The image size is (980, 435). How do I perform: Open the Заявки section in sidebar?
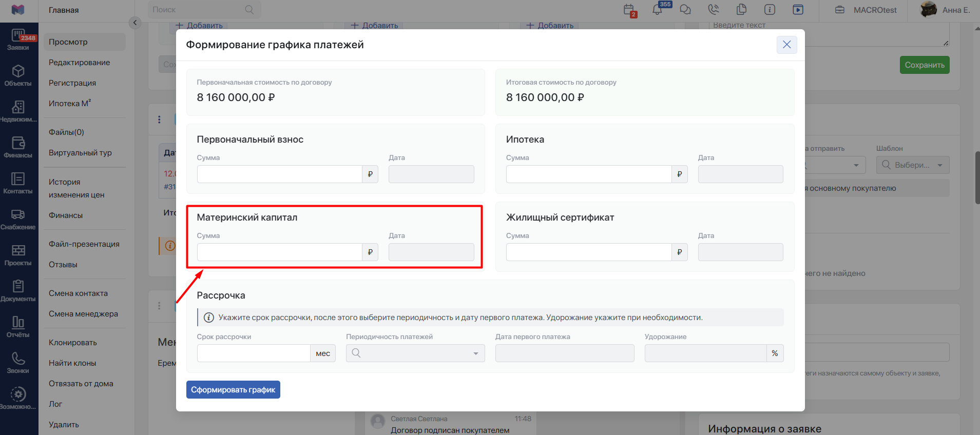point(18,40)
